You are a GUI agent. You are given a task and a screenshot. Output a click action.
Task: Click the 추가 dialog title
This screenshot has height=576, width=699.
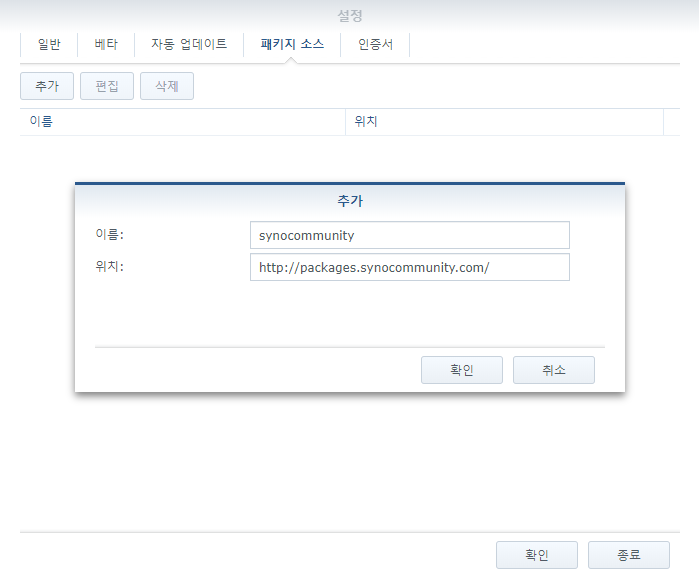(x=350, y=201)
